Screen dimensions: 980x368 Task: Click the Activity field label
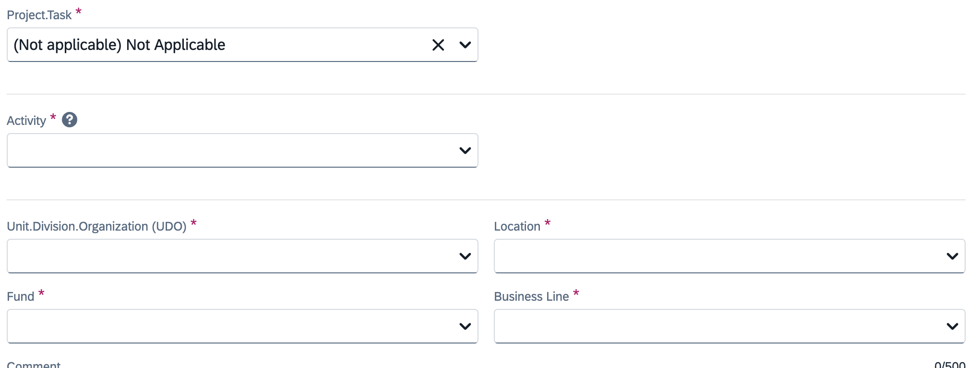26,121
